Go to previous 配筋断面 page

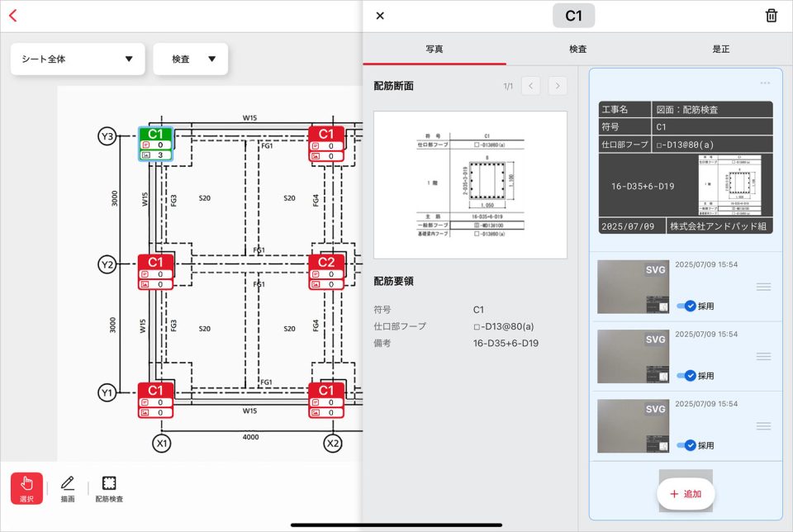530,86
